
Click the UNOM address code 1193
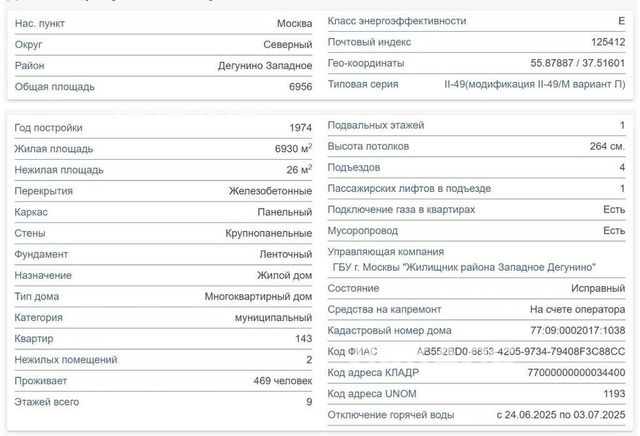[x=612, y=394]
